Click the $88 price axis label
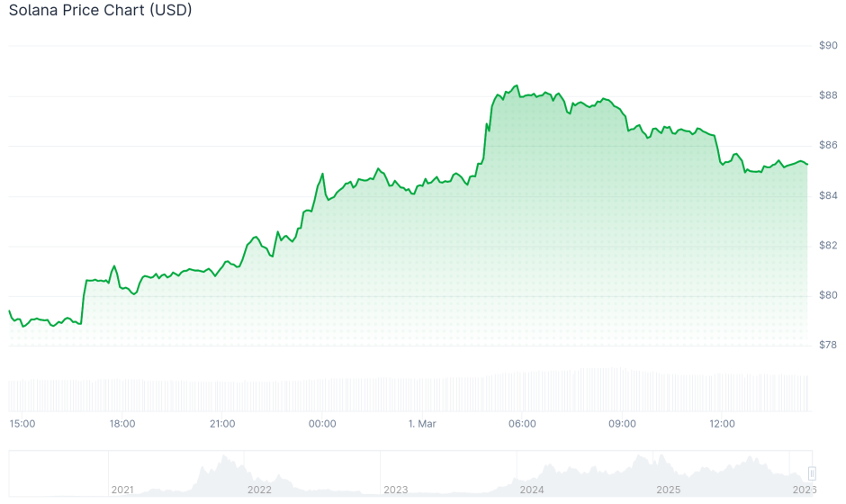 point(827,95)
